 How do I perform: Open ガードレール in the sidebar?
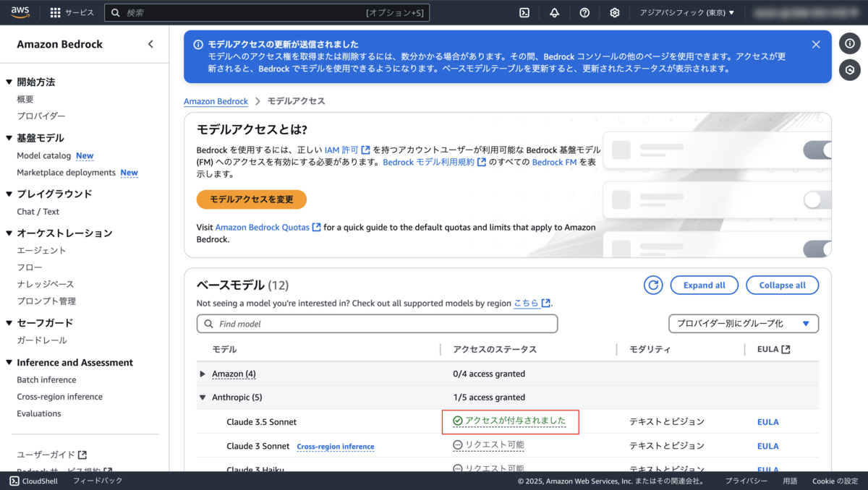(42, 340)
